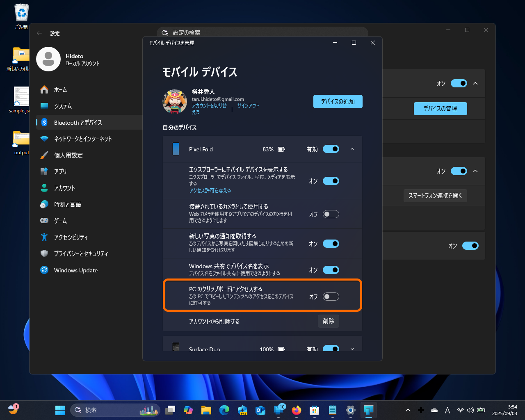Image resolution: width=525 pixels, height=420 pixels.
Task: Turn on 接続されているカメラとして使用する
Action: 331,214
